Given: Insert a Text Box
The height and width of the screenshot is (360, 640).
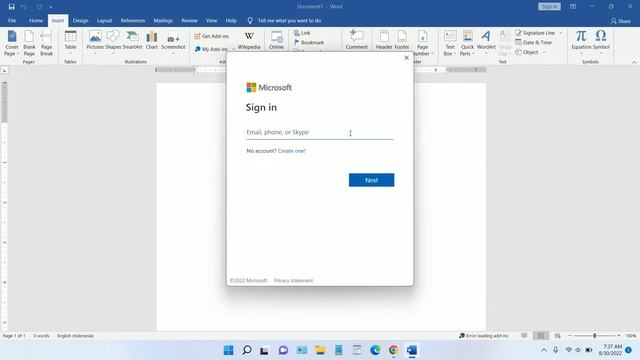Looking at the screenshot, I should (450, 43).
